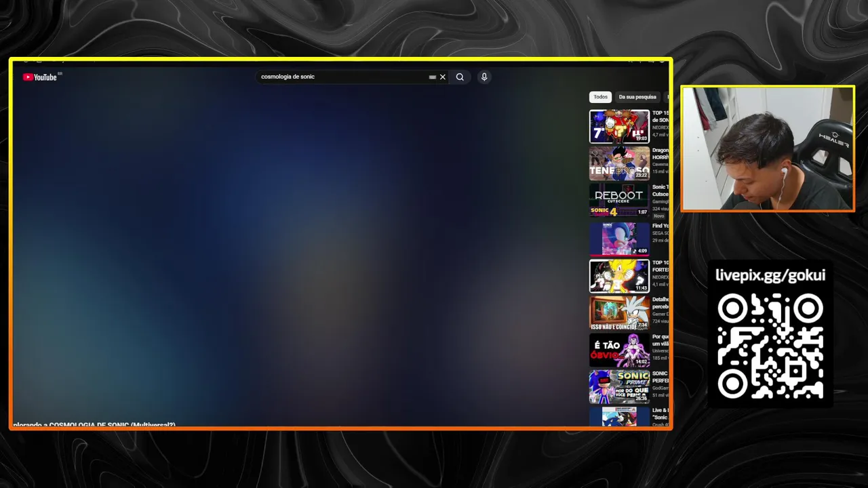
Task: Start voice search with microphone icon
Action: (484, 77)
